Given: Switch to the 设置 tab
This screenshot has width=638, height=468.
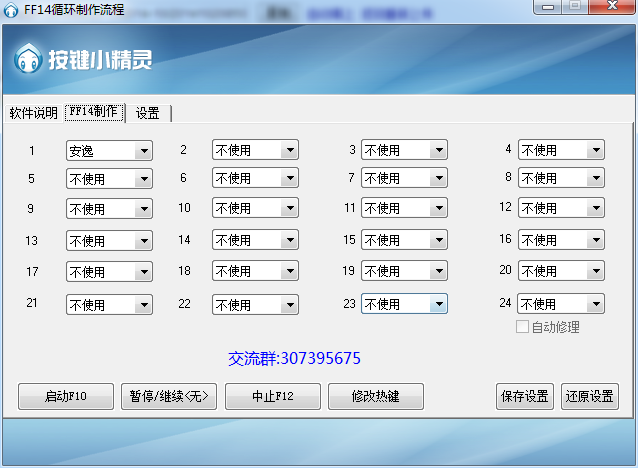Looking at the screenshot, I should [148, 113].
